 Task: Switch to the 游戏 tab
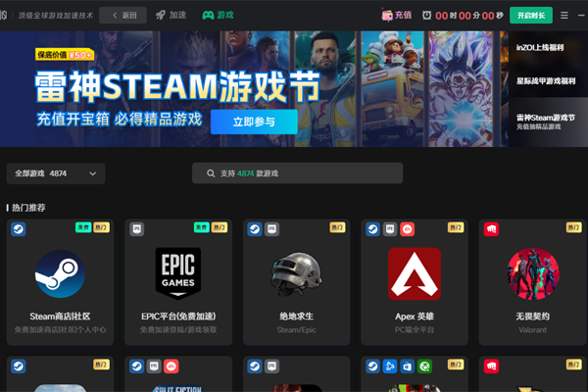[218, 15]
